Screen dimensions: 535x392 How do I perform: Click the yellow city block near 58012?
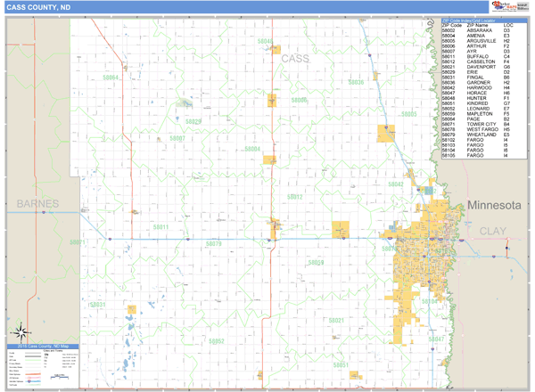tap(341, 229)
